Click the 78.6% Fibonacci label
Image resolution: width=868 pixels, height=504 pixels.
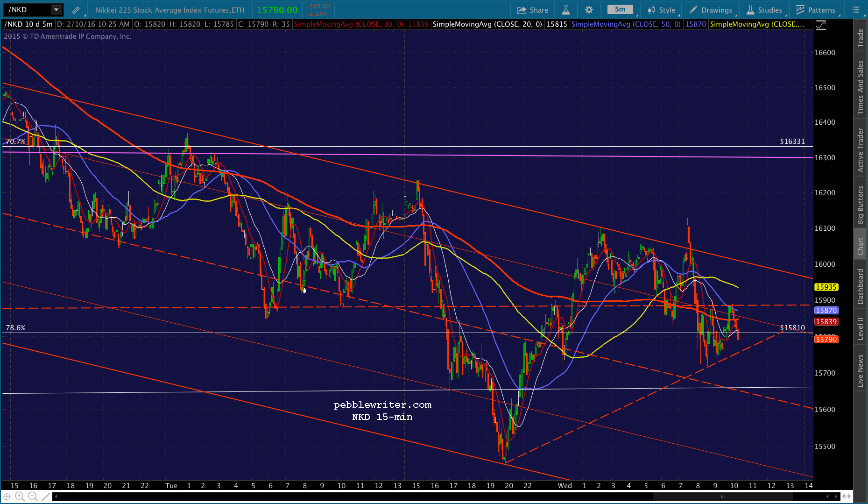15,328
